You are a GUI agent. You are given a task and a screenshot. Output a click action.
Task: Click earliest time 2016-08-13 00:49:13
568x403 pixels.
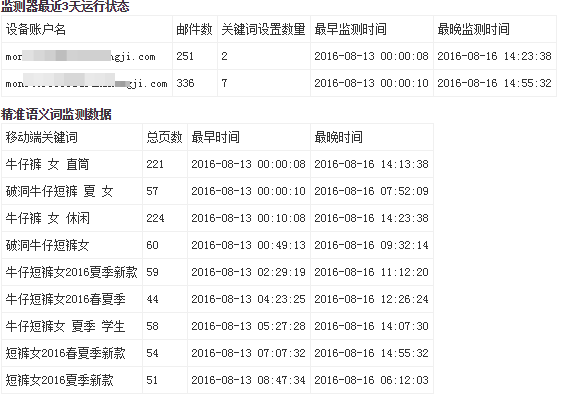[248, 245]
